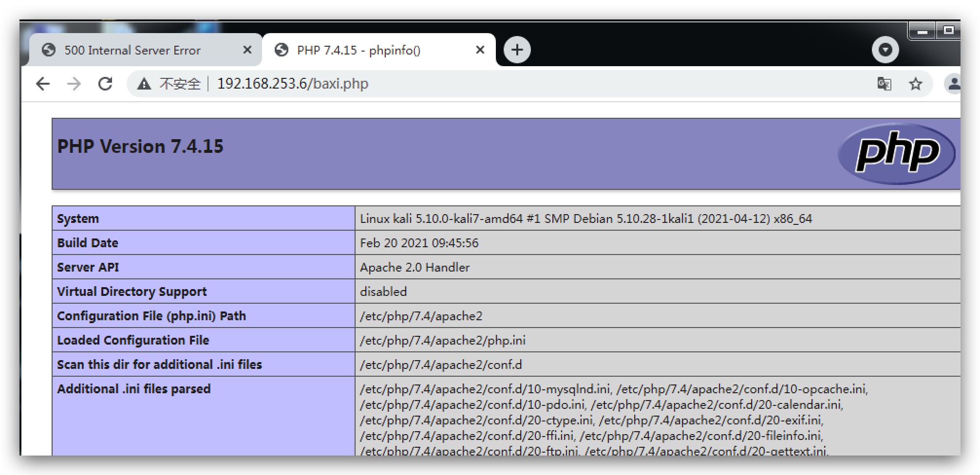This screenshot has height=475, width=980.
Task: Click Configuration File (php.ini) Path label
Action: click(151, 316)
